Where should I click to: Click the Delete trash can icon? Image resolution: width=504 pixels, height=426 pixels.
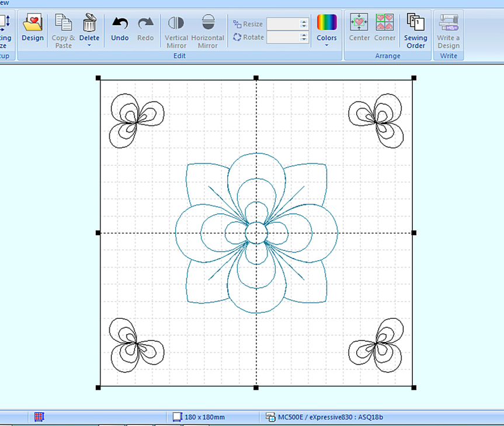[89, 23]
